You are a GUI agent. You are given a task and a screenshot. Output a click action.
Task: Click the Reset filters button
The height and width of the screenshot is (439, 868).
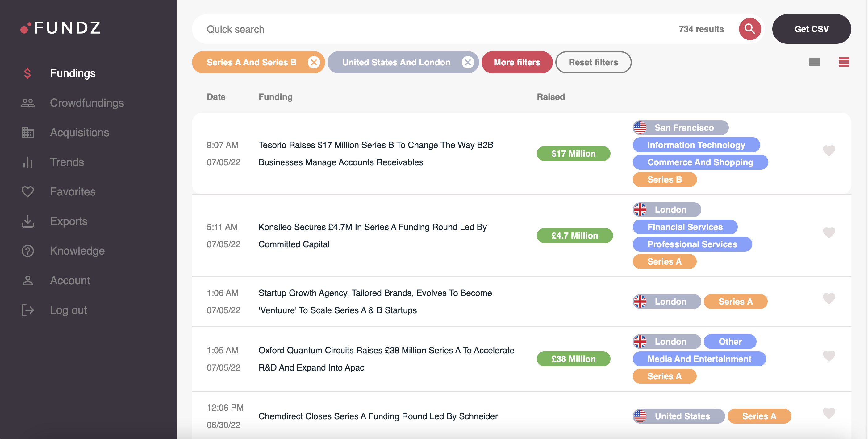click(x=593, y=62)
